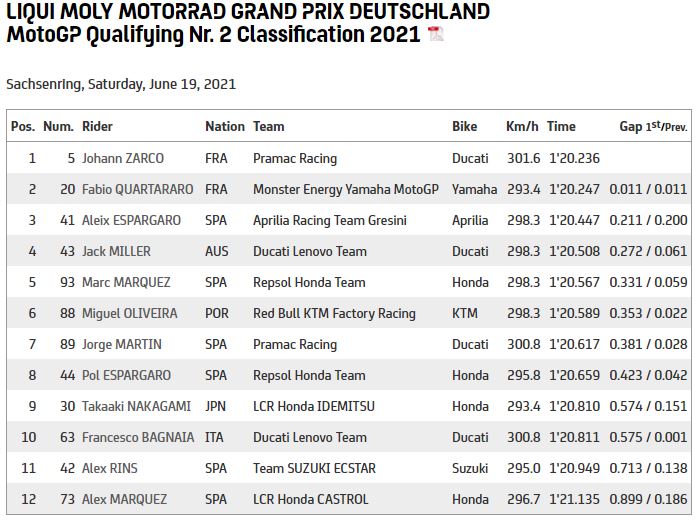Click Miguel OLIVEIRA rider name
Screen dimensions: 699x522
[x=129, y=313]
